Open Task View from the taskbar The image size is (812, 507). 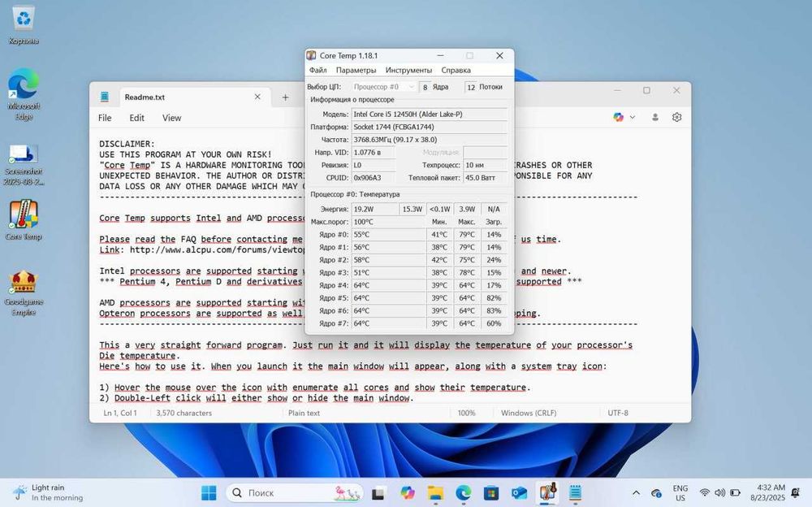coord(378,493)
